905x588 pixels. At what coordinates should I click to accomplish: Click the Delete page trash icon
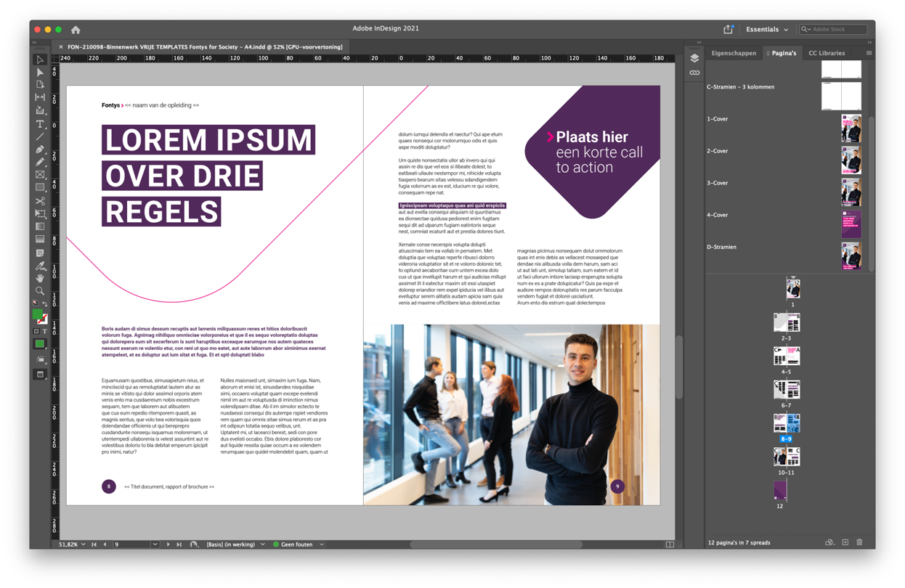tap(859, 542)
